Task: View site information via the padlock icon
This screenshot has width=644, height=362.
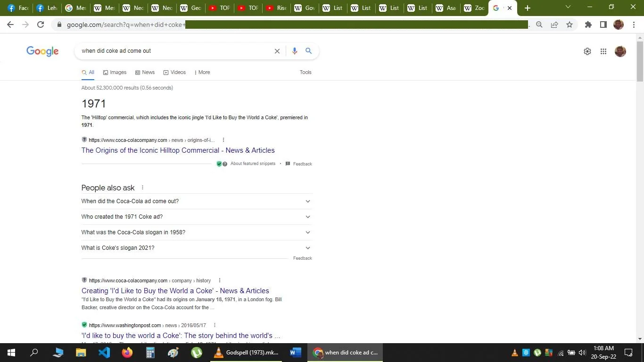Action: coord(59,25)
